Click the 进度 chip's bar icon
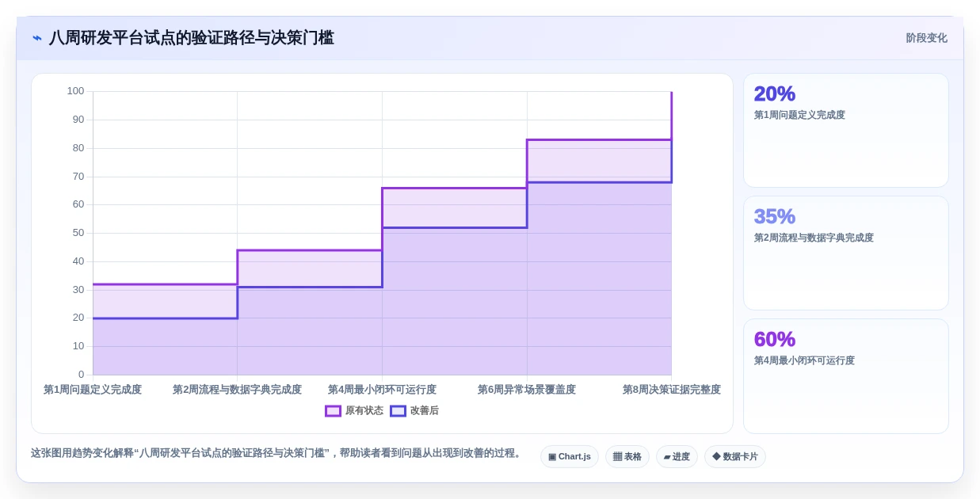Screen dimensions: 980x499 pyautogui.click(x=667, y=457)
